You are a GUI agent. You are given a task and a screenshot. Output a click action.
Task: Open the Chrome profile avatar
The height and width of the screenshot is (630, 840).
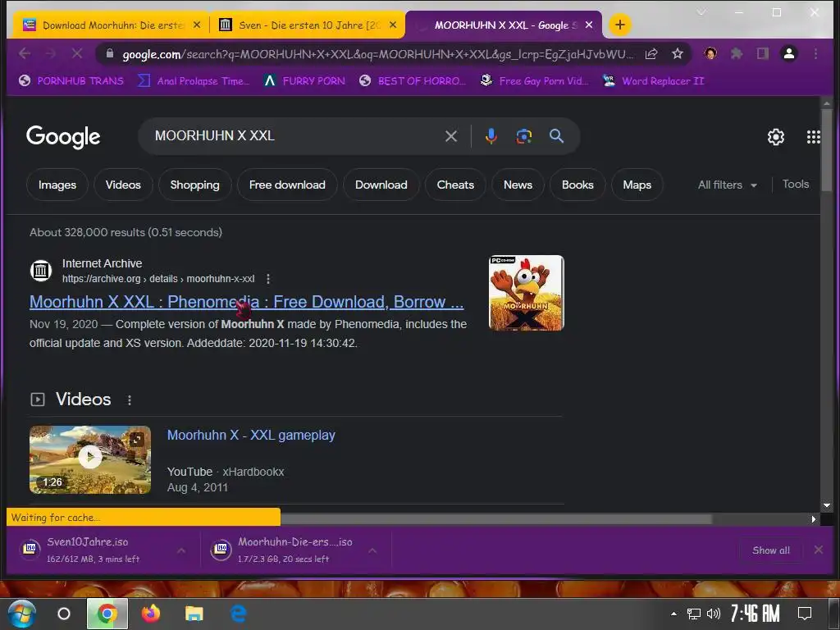pos(788,53)
